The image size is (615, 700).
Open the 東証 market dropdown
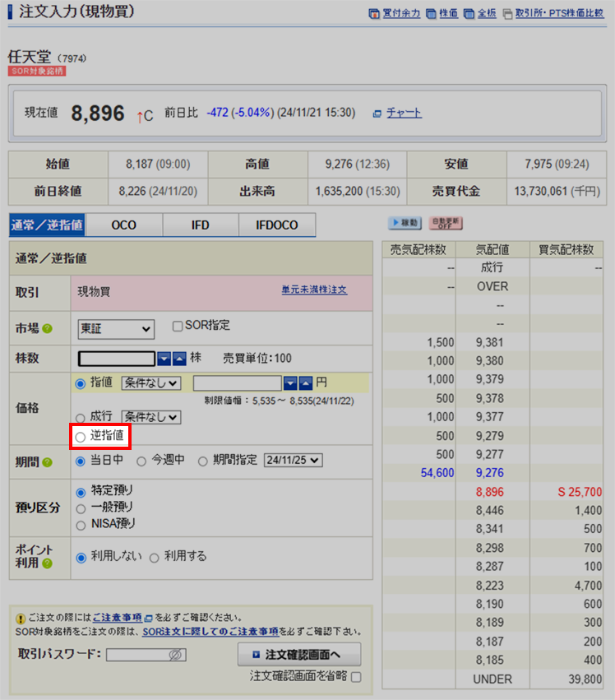(116, 329)
